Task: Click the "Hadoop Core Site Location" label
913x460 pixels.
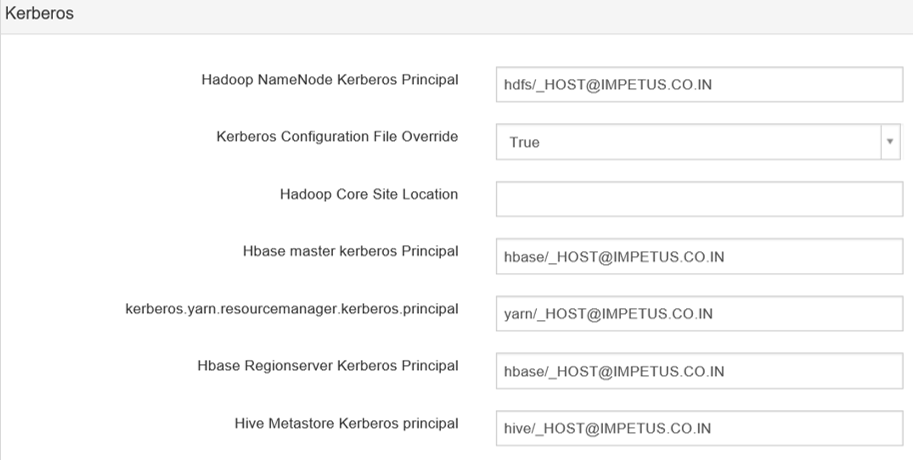Action: tap(369, 194)
